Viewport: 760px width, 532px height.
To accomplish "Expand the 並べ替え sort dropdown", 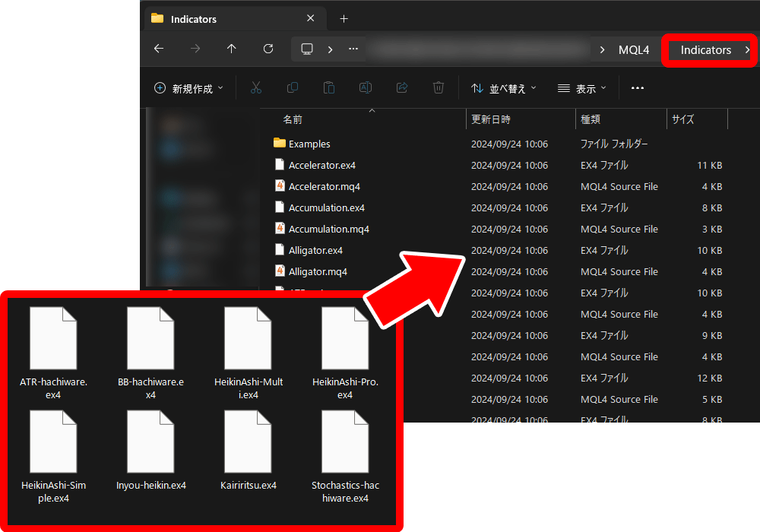I will (x=504, y=88).
